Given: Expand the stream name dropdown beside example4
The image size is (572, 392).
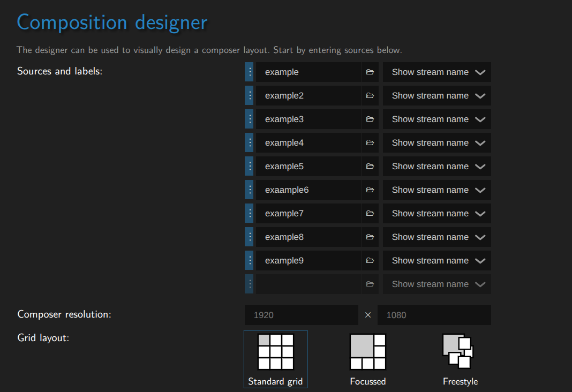Looking at the screenshot, I should click(x=436, y=142).
